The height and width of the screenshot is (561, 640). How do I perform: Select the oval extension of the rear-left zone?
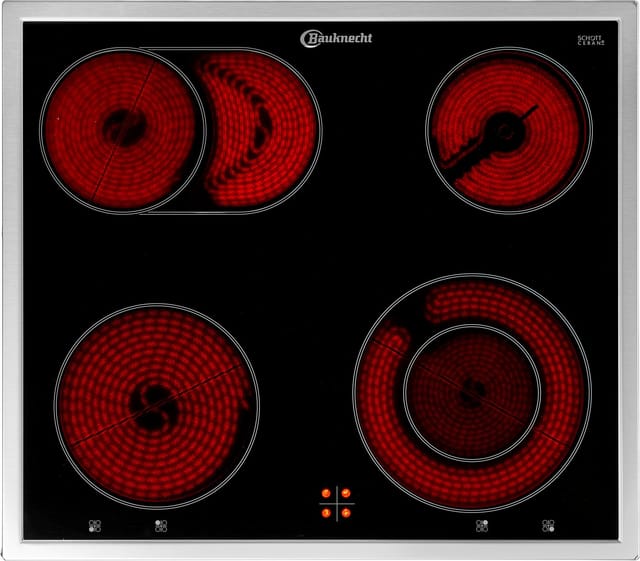tap(263, 130)
